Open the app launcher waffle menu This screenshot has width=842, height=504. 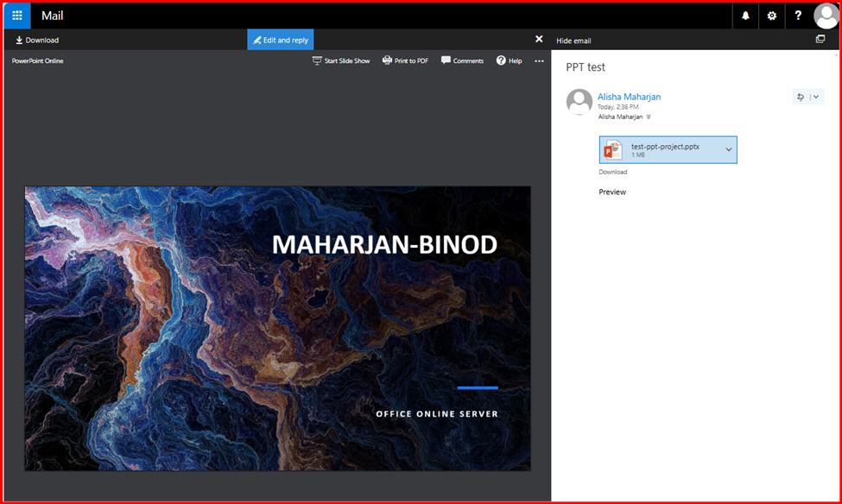pos(17,16)
